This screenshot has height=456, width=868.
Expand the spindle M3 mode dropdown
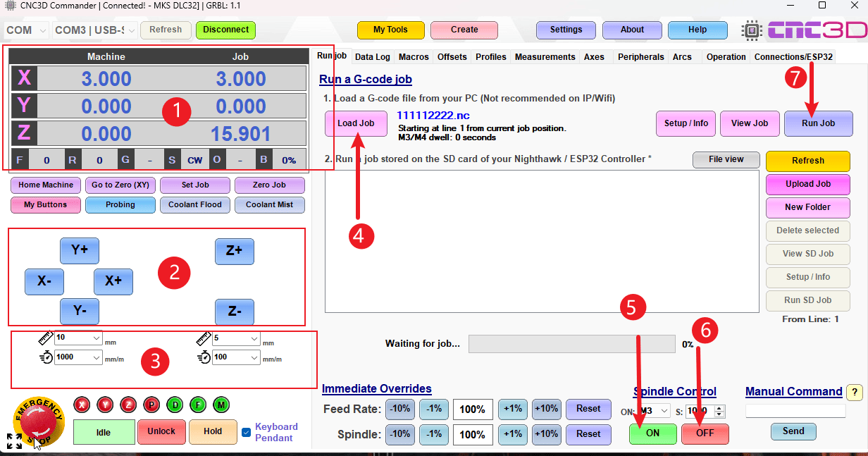coord(664,412)
